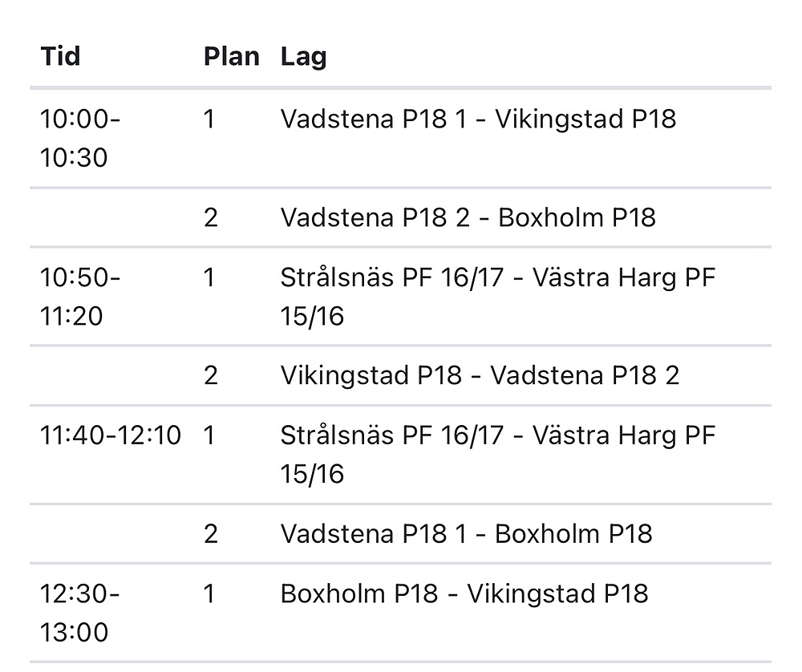Click the Strålsnäs match in the 10:50-11:20 slot
Viewport: 802px width, 672px height.
(x=497, y=297)
